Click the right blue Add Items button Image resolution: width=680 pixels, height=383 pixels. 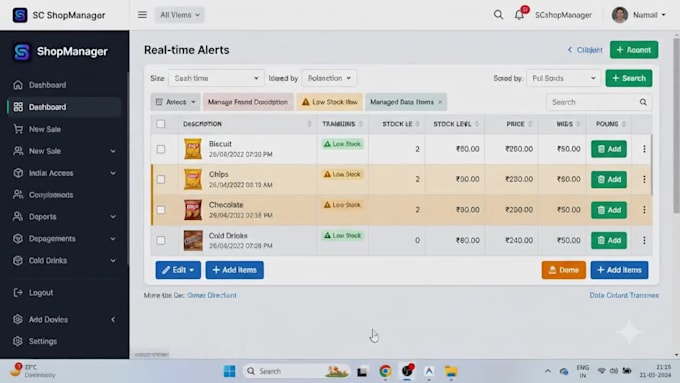(x=619, y=270)
